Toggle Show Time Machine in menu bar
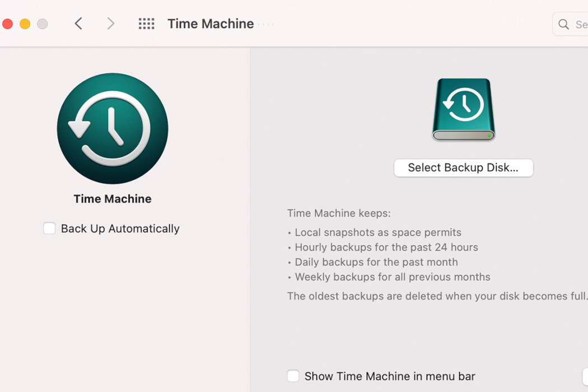The image size is (588, 392). (293, 376)
